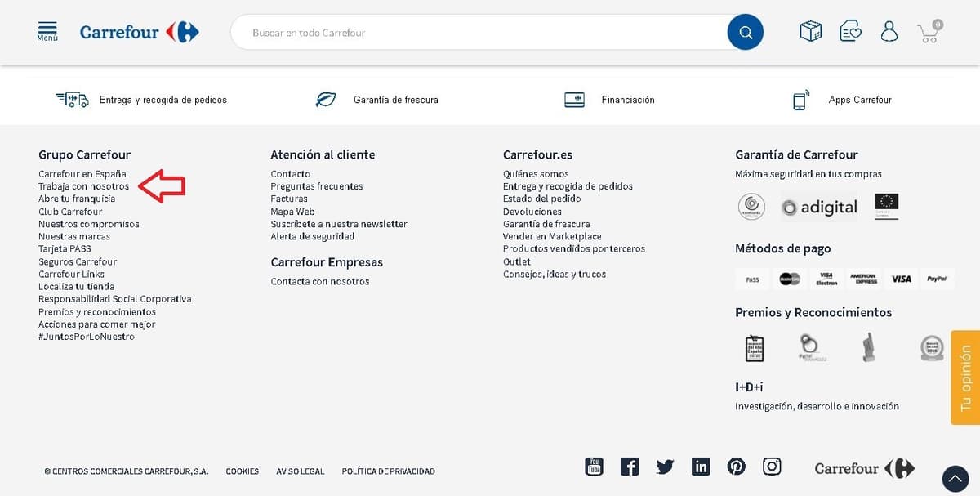This screenshot has width=980, height=496.
Task: Open 'Devoluciones' link
Action: tap(532, 212)
